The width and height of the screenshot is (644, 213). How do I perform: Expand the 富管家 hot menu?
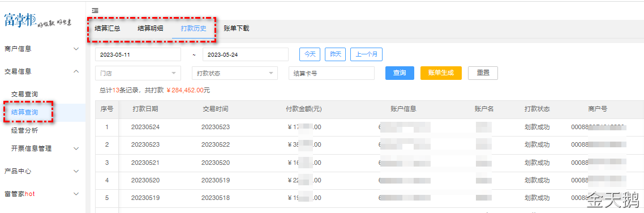tap(76, 194)
